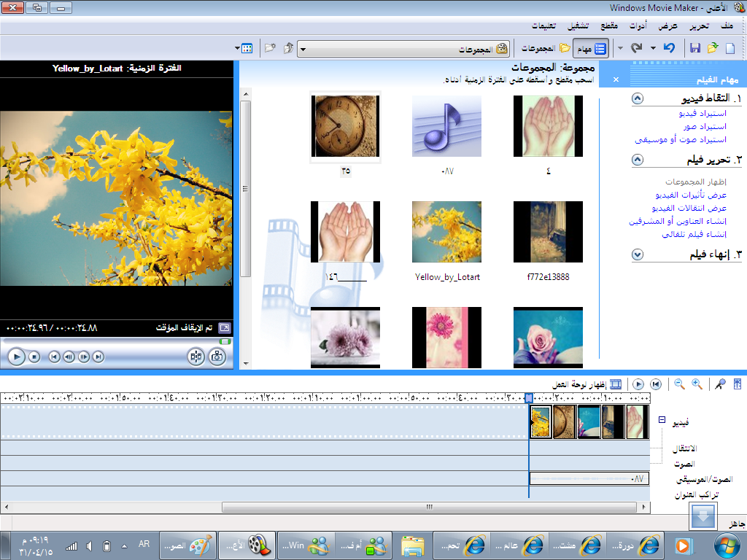Open the Tools (أدوات) menu
The width and height of the screenshot is (747, 560).
point(637,26)
